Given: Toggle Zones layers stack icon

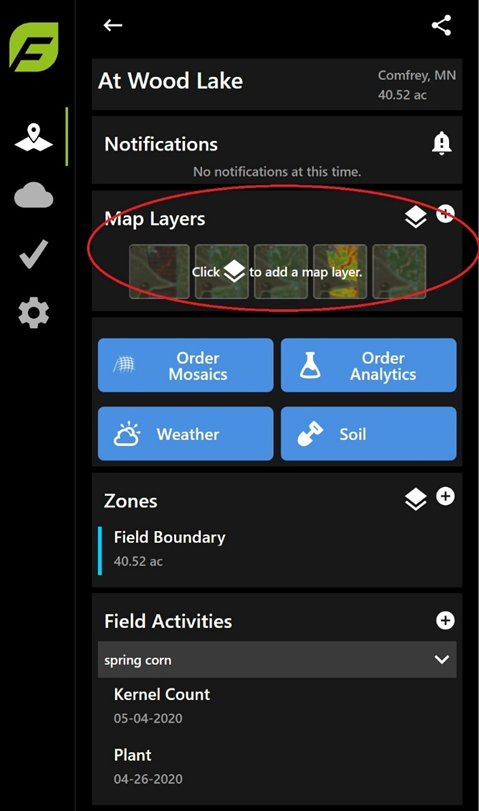Looking at the screenshot, I should (415, 499).
